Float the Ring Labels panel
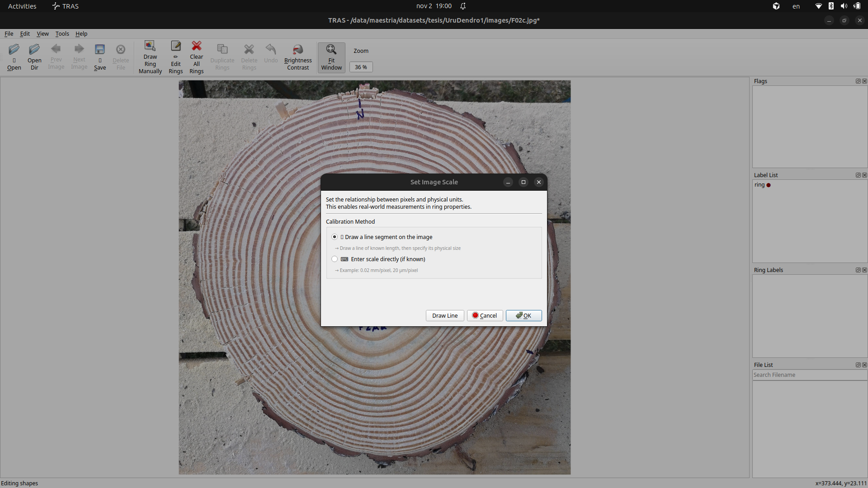 click(x=858, y=270)
